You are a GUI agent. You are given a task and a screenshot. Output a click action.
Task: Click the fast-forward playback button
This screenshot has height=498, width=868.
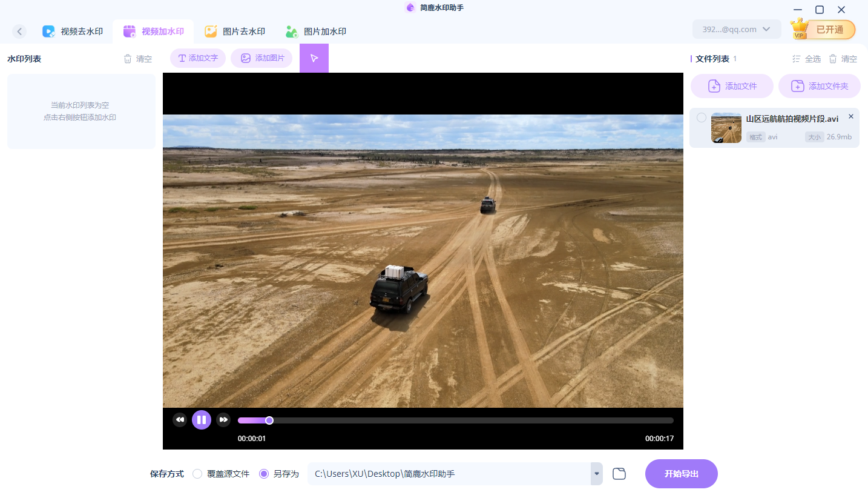[223, 420]
